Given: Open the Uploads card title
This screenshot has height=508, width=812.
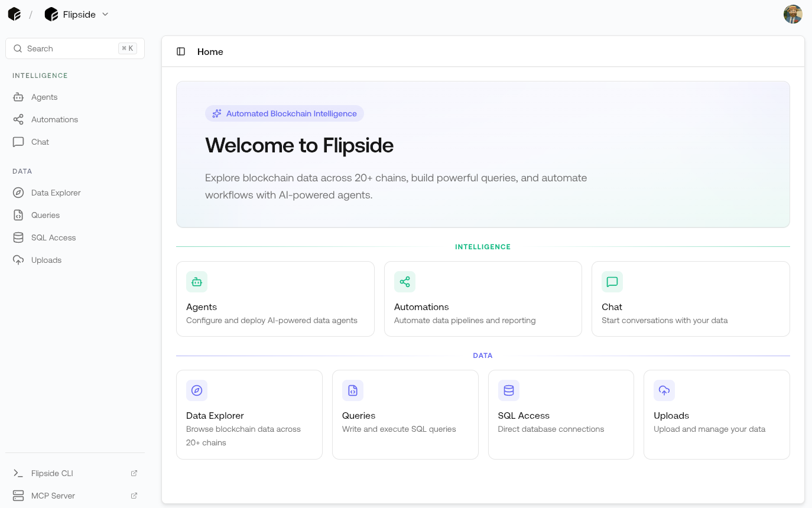Looking at the screenshot, I should pos(671,416).
